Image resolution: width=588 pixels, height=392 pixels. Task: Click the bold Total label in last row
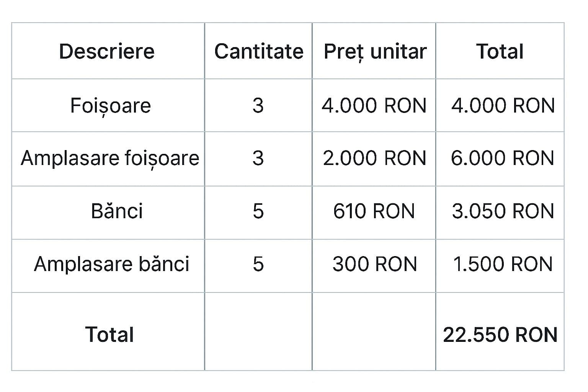coord(109,335)
